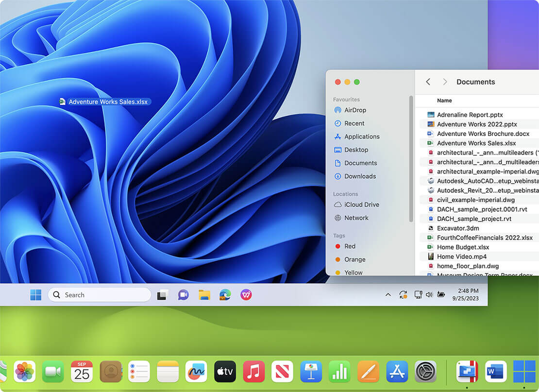Launch Microsoft Word from the Dock
The width and height of the screenshot is (539, 392).
coord(496,372)
